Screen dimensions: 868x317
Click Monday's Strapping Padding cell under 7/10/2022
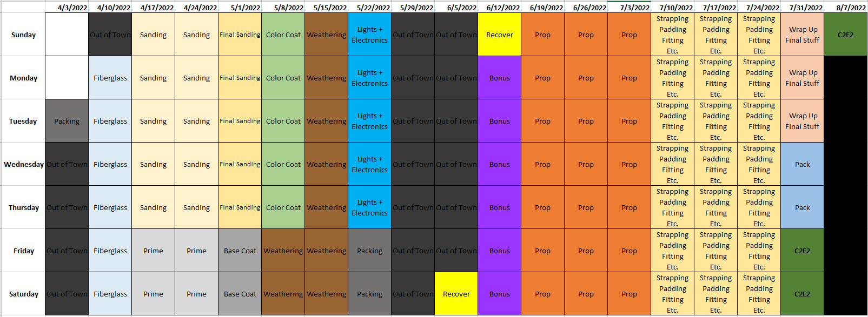coord(672,78)
